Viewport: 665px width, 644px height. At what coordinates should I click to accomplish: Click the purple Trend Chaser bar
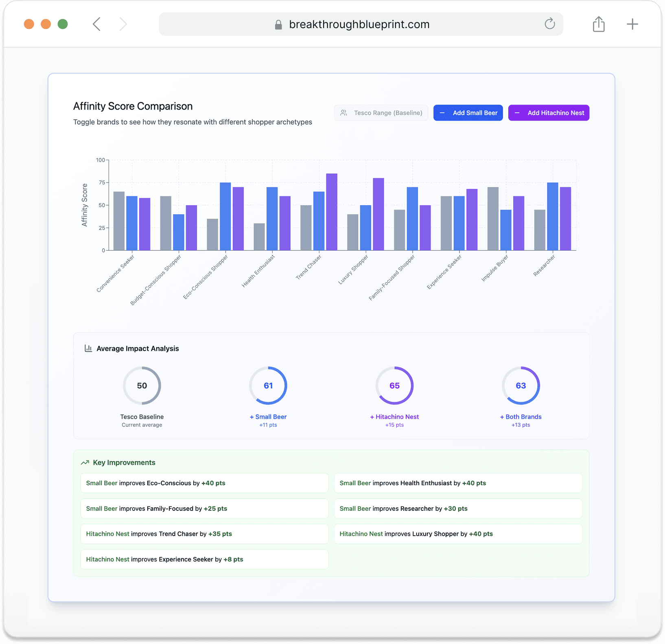332,212
